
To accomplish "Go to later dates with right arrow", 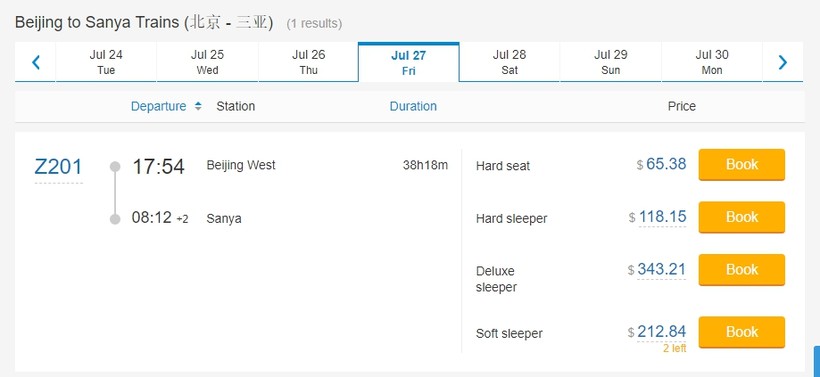I will point(782,62).
